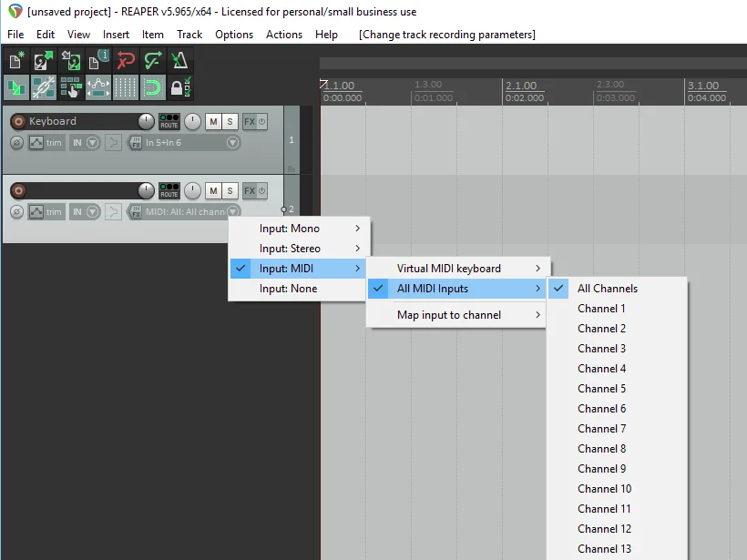Arm track 2 record button
This screenshot has width=747, height=560.
coord(18,191)
